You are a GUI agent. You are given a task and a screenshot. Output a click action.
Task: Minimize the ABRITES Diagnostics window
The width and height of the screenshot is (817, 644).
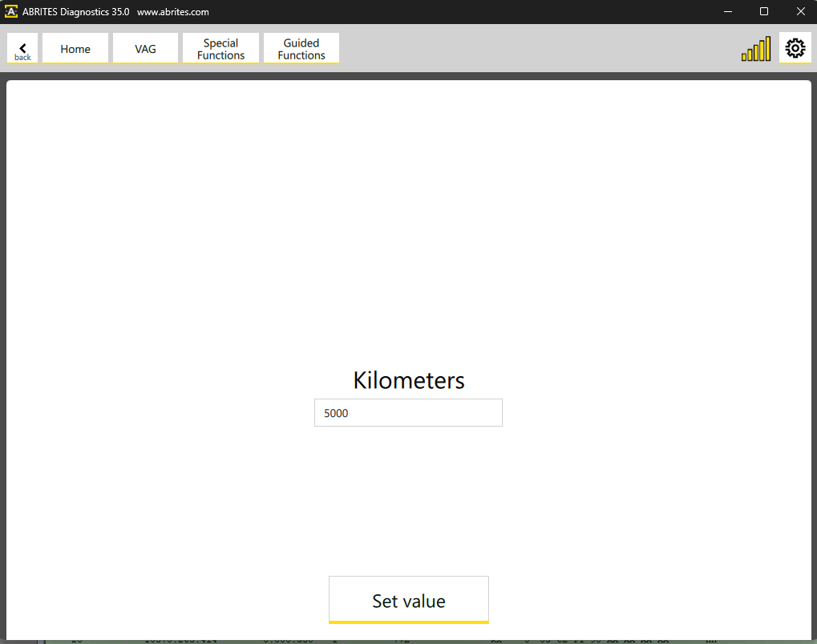point(728,11)
